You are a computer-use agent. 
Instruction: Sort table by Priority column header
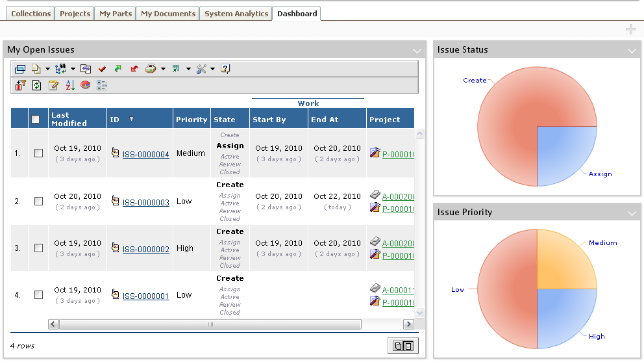(x=192, y=120)
